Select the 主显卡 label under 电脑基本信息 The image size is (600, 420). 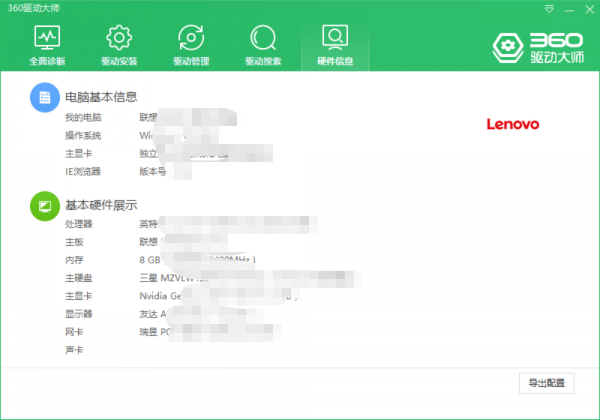78,153
